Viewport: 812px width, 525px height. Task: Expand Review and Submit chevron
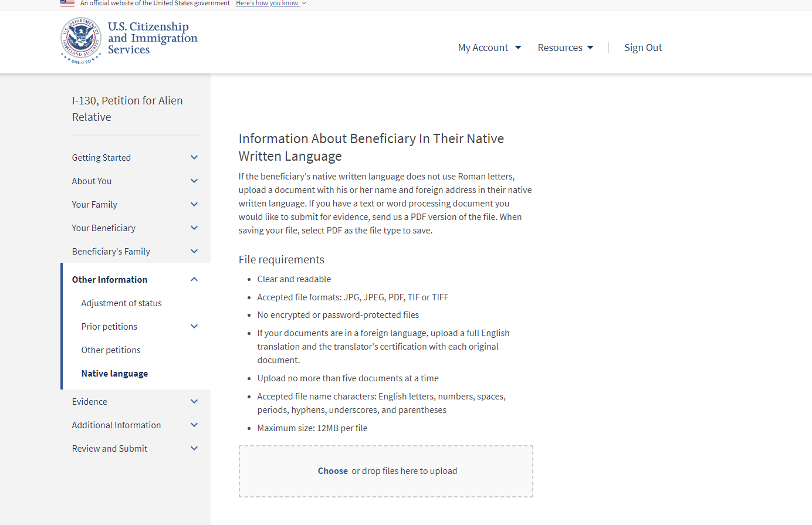194,448
